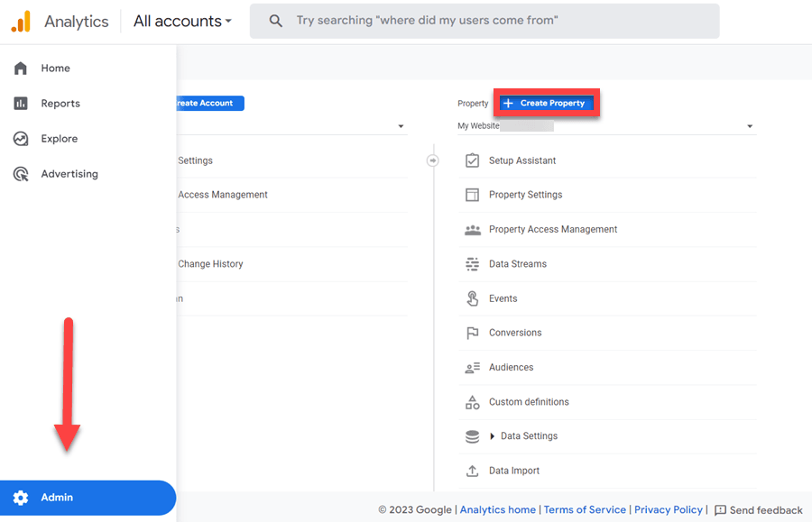
Task: Click the Events tap icon
Action: pyautogui.click(x=472, y=298)
